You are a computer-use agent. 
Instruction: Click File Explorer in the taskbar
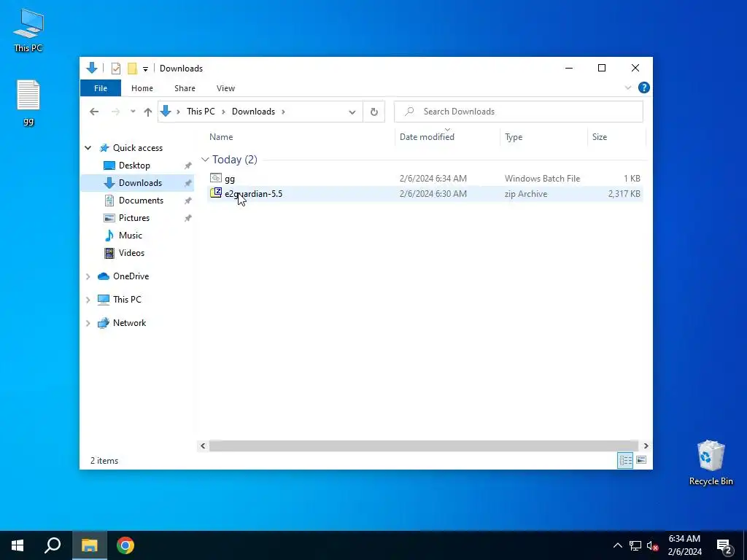coord(90,545)
